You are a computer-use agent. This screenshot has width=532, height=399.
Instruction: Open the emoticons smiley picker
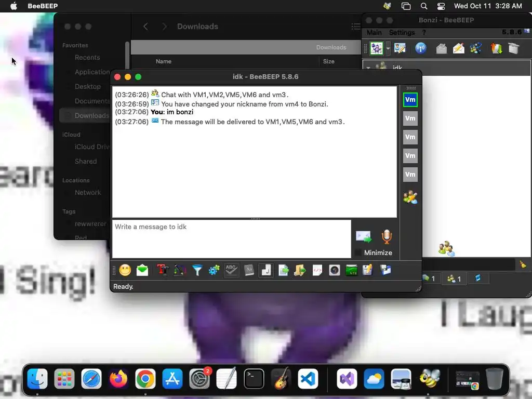[125, 270]
